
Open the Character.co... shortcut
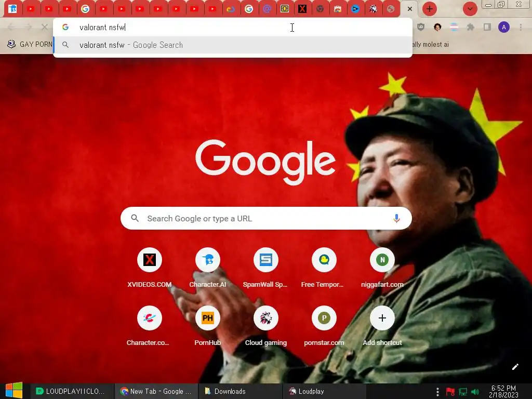pyautogui.click(x=149, y=326)
